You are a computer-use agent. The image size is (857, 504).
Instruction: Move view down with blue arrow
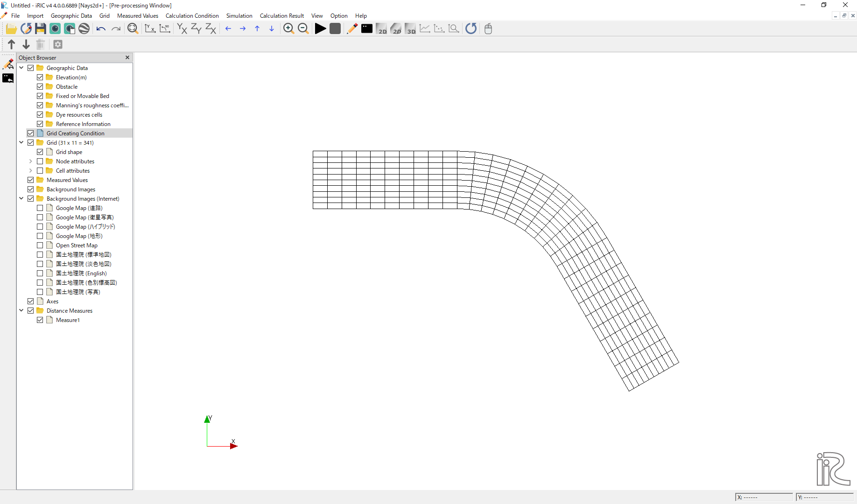(272, 29)
